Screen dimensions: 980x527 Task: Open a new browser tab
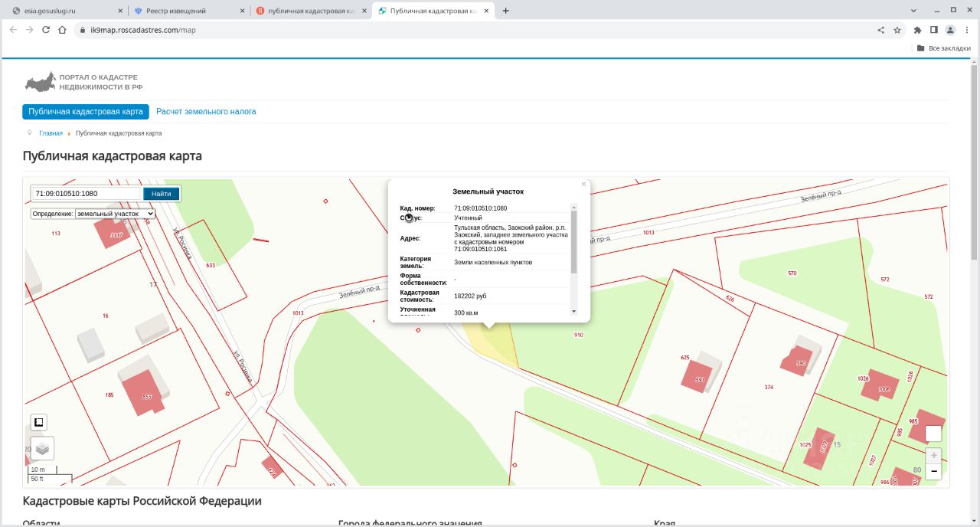(505, 11)
